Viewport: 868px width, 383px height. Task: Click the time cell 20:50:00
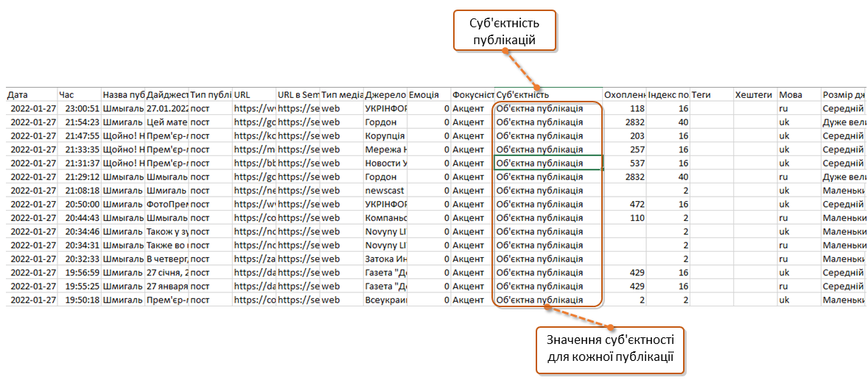click(x=79, y=204)
